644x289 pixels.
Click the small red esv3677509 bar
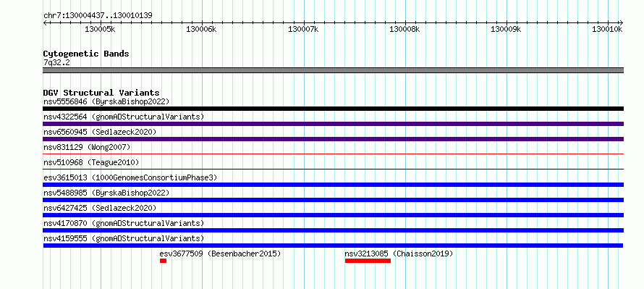pyautogui.click(x=163, y=261)
